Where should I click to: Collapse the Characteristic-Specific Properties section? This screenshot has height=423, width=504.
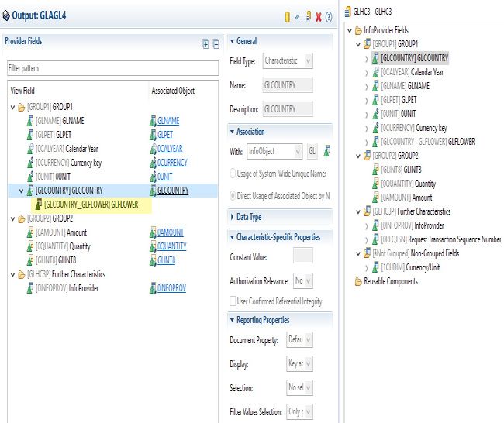click(232, 237)
